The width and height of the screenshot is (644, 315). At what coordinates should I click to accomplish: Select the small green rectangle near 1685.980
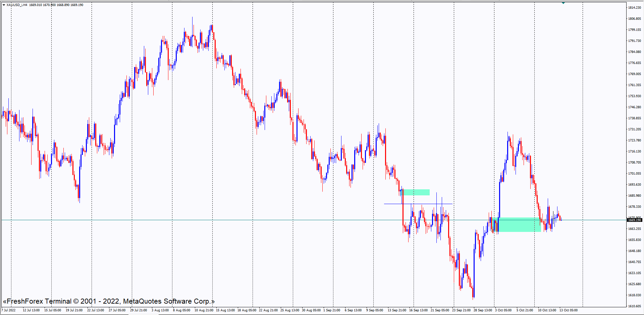(x=416, y=192)
